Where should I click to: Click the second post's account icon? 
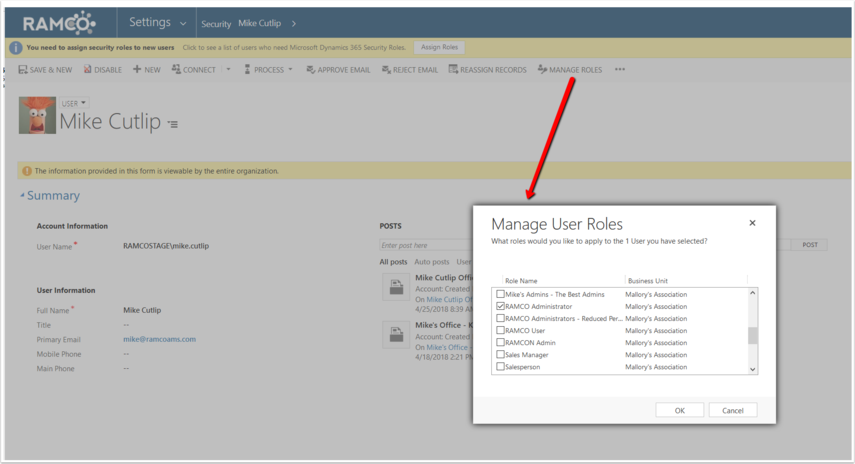tap(396, 335)
